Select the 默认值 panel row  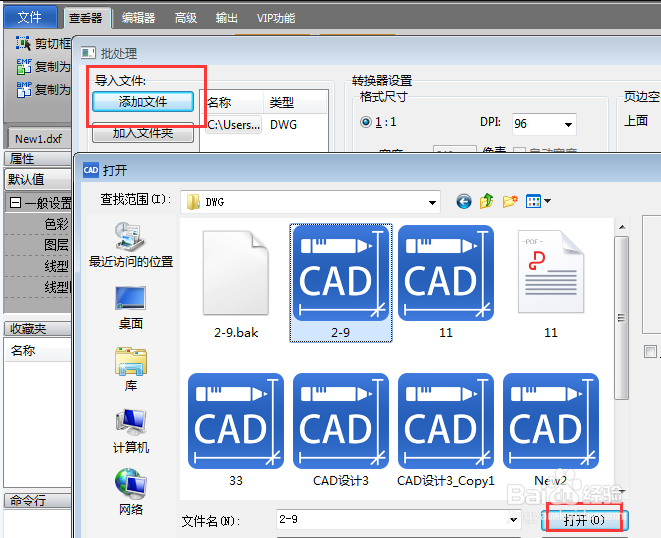(x=37, y=179)
